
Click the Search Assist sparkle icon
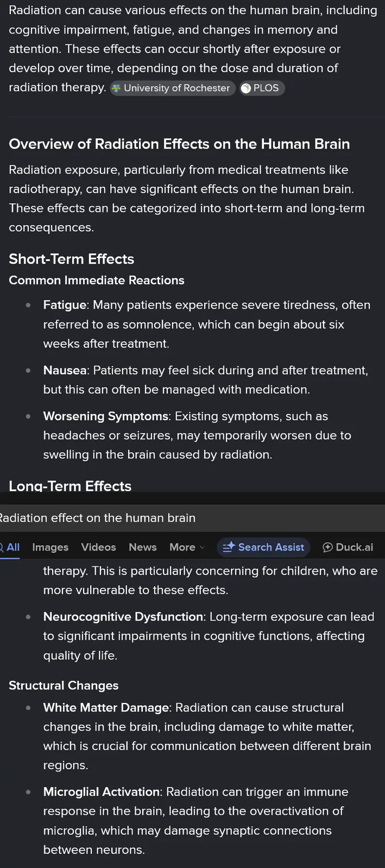[x=229, y=547]
